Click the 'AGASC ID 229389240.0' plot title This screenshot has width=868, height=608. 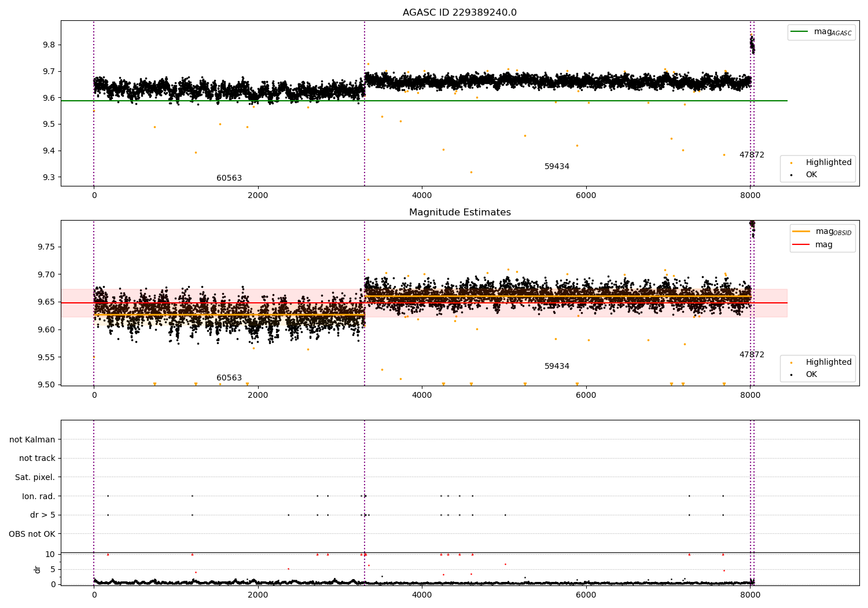coord(459,13)
